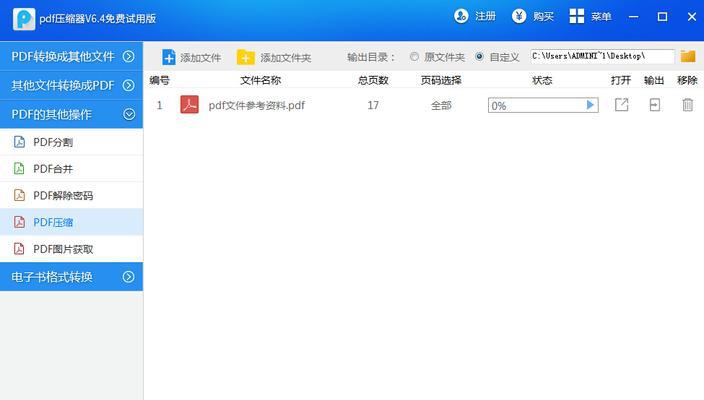Screen dimensions: 704x400
Task: Click the 注册 text link
Action: click(x=485, y=17)
